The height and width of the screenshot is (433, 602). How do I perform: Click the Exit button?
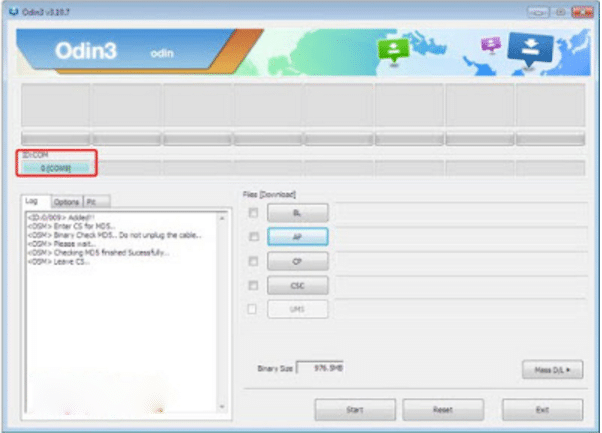tap(542, 410)
